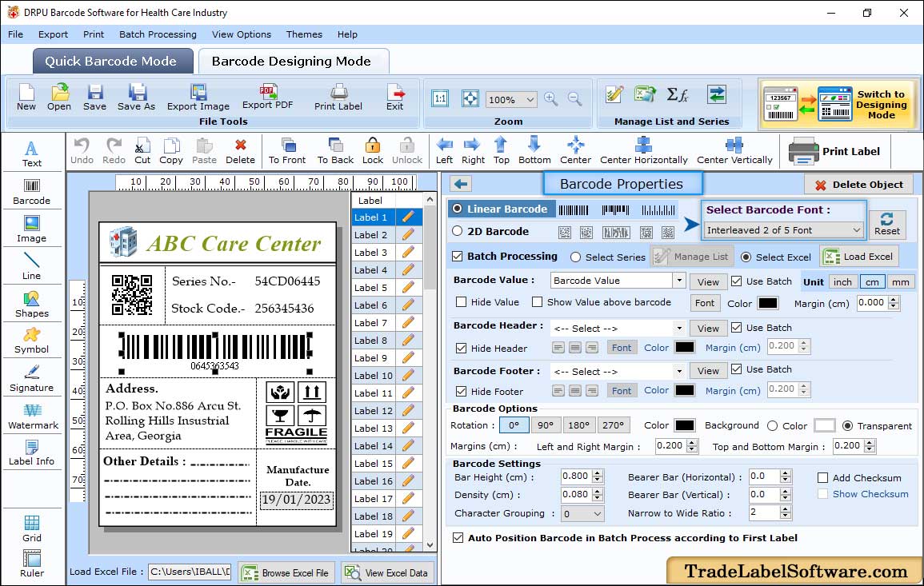Click Print Label in File Tools
The image size is (924, 586).
338,98
